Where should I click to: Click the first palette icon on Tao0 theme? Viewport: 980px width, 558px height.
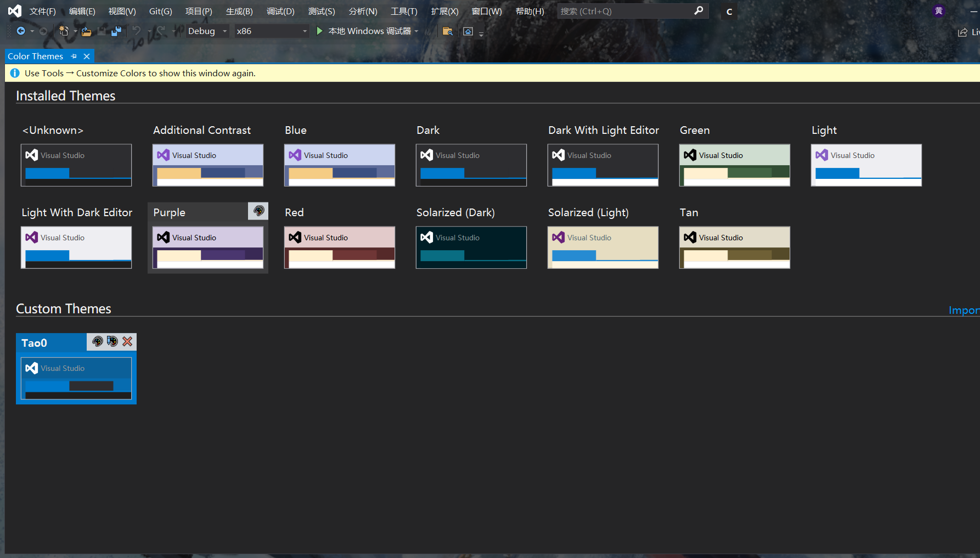pos(98,341)
